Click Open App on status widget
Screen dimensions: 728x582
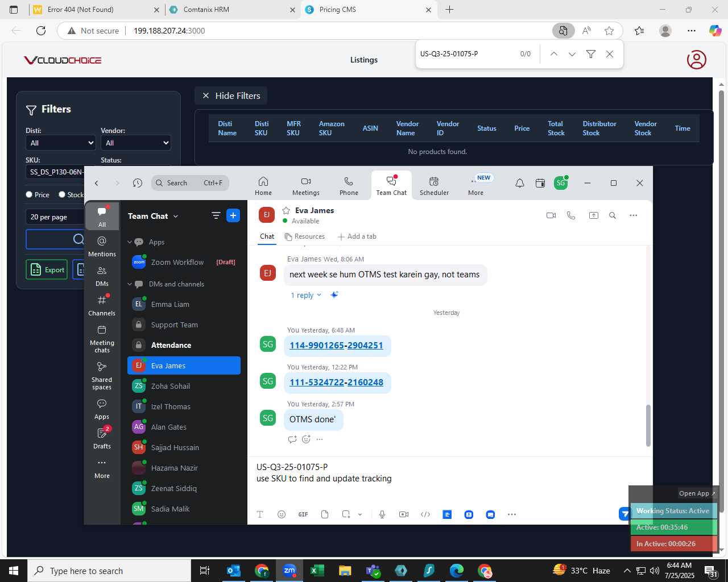697,493
